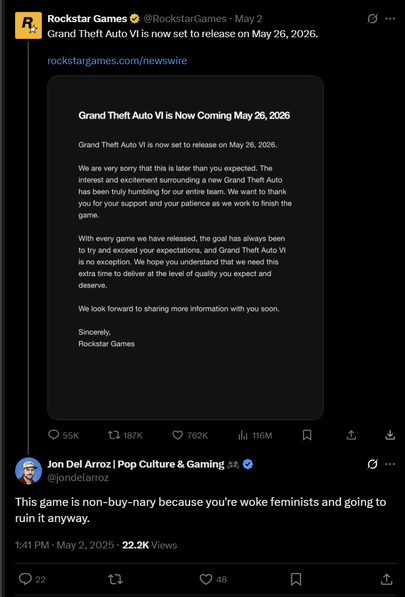Open the GTA VI announcement image

coord(185,247)
